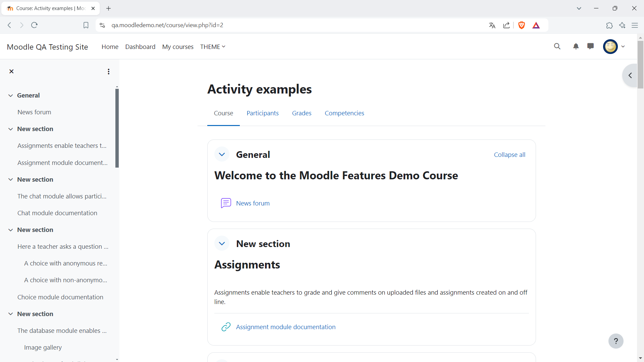Image resolution: width=644 pixels, height=362 pixels.
Task: Open Dashboard from the top navigation
Action: 140,47
